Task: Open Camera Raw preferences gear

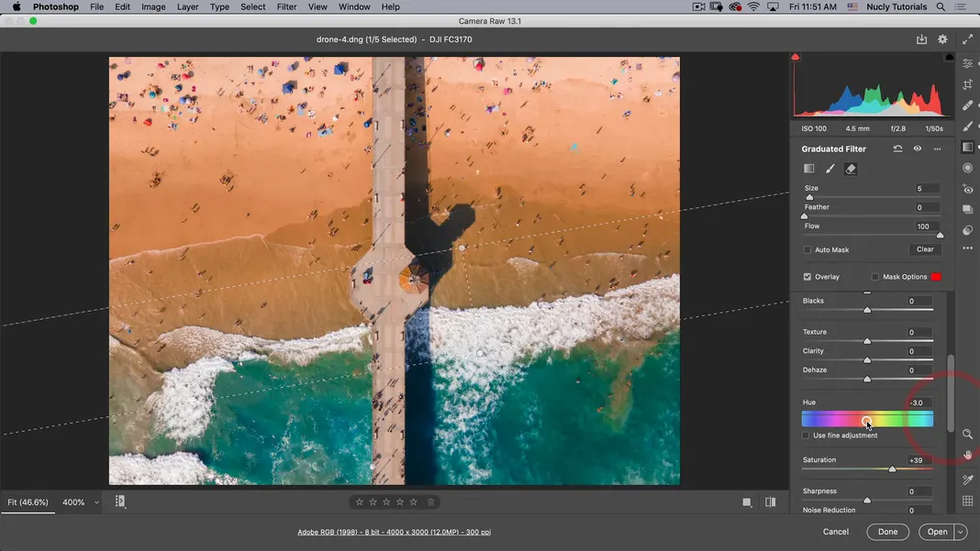Action: click(942, 39)
